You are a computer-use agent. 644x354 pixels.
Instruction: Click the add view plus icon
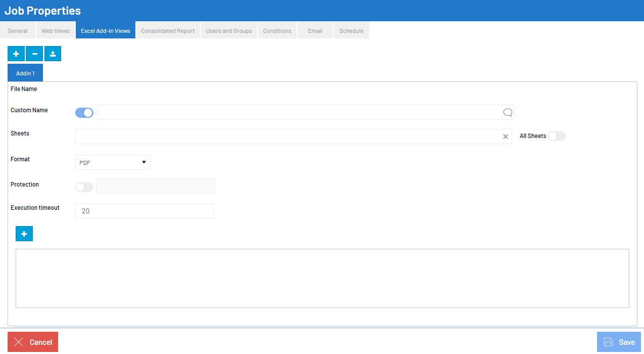16,54
